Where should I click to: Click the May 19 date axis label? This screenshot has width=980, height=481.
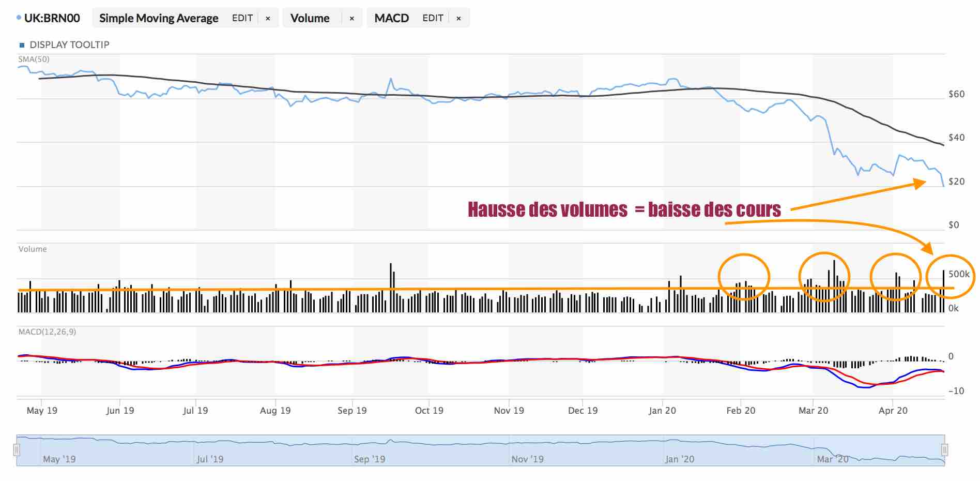click(42, 411)
